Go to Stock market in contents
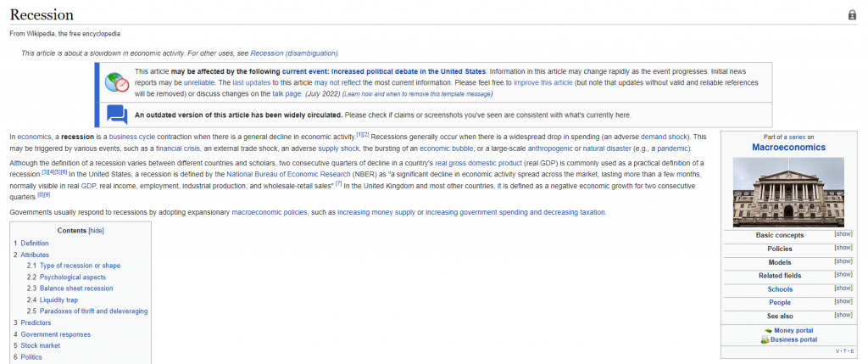Image resolution: width=868 pixels, height=364 pixels. click(x=41, y=345)
